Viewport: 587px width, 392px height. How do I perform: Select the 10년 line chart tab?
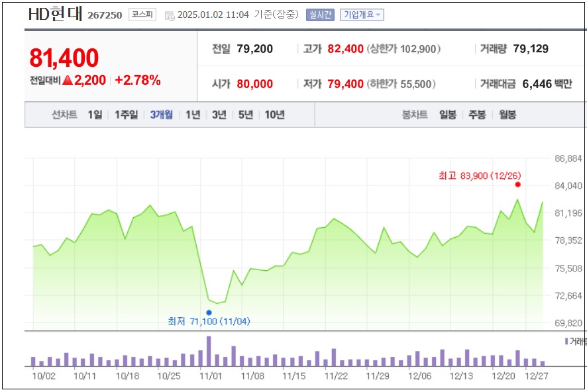275,115
